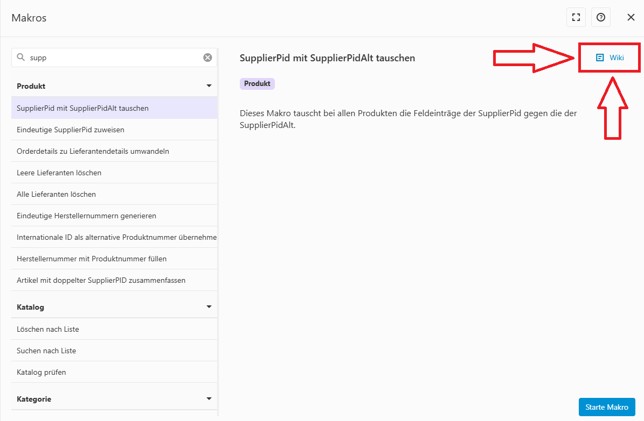644x421 pixels.
Task: Select Leere Lieferanten löschen
Action: point(59,173)
